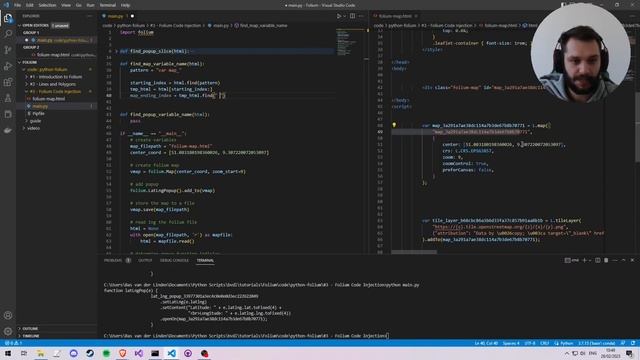Open the Search view in activity bar
This screenshot has width=640, height=360.
8,34
